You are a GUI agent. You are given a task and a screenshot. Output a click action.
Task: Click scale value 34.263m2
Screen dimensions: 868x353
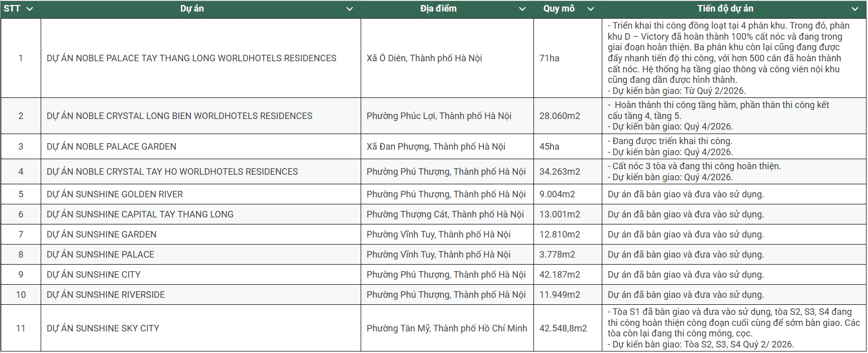(x=560, y=172)
